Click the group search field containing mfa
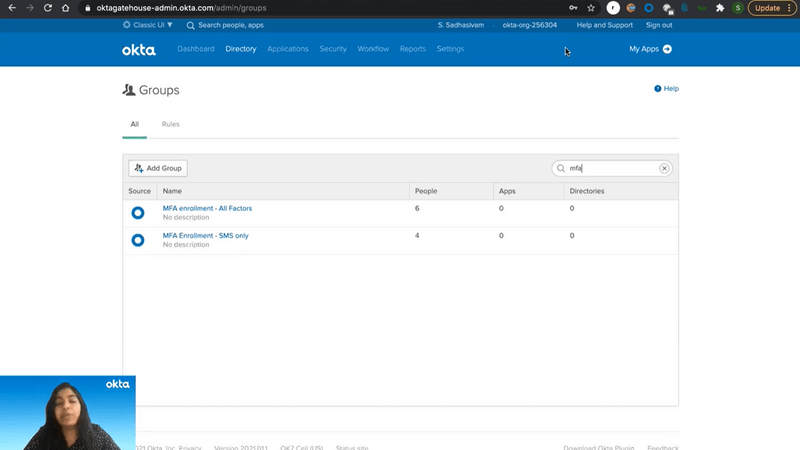 point(610,168)
